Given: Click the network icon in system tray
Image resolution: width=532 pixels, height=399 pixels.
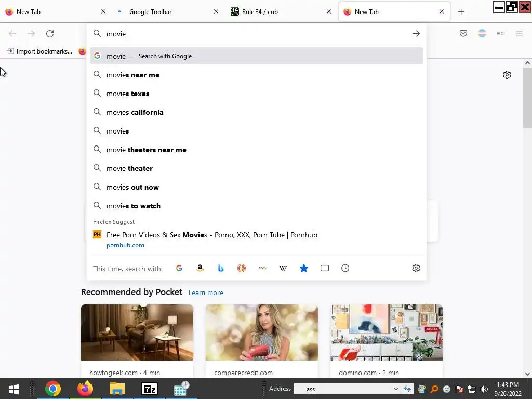Looking at the screenshot, I should coord(472,389).
